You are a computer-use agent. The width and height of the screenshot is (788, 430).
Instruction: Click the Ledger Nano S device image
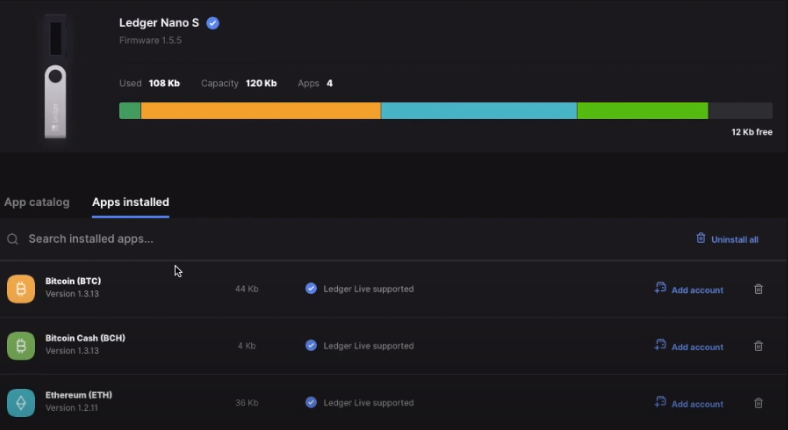pyautogui.click(x=55, y=76)
